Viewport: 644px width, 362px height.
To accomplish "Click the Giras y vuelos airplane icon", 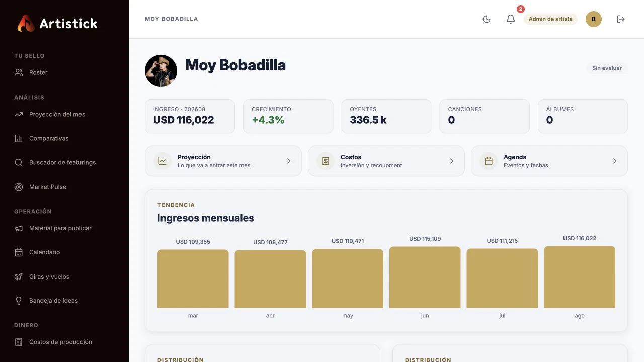I will coord(19,277).
